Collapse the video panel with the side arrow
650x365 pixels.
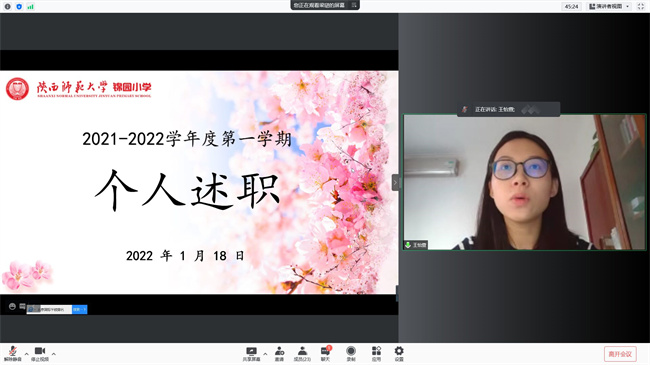395,182
